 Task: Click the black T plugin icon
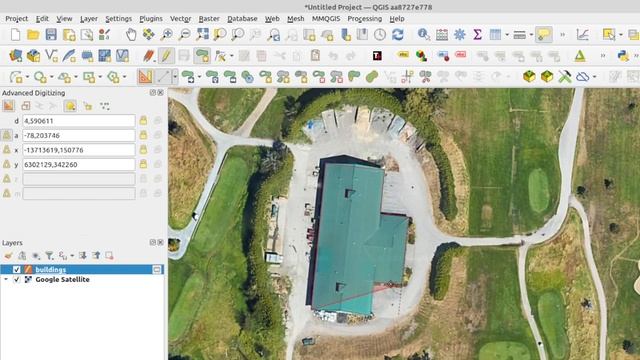tap(377, 56)
